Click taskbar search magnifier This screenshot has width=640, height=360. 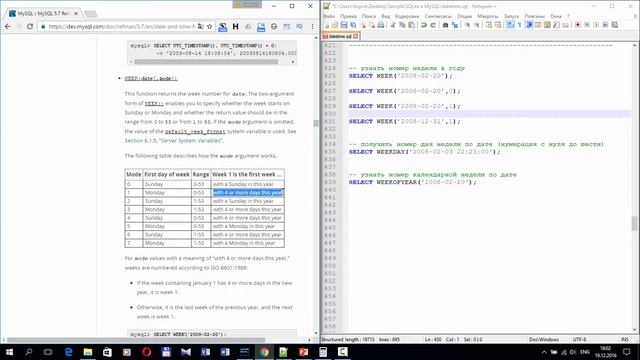click(29, 352)
